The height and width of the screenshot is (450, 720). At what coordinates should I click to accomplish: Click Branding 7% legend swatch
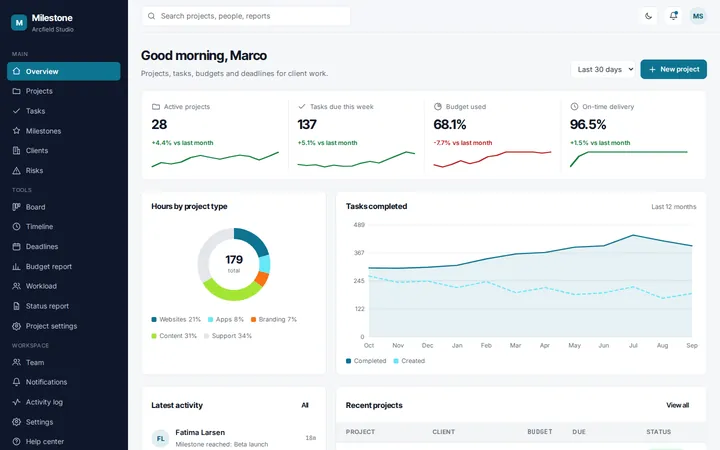pos(253,319)
